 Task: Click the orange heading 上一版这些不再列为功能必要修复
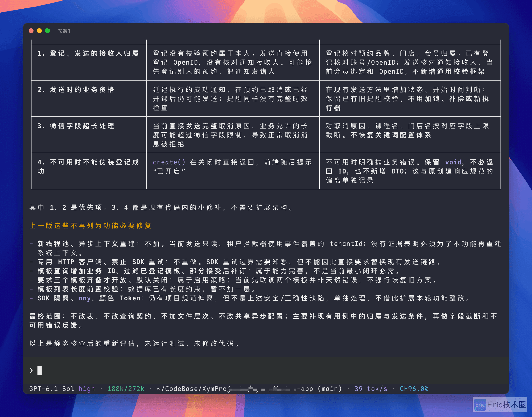pos(91,226)
